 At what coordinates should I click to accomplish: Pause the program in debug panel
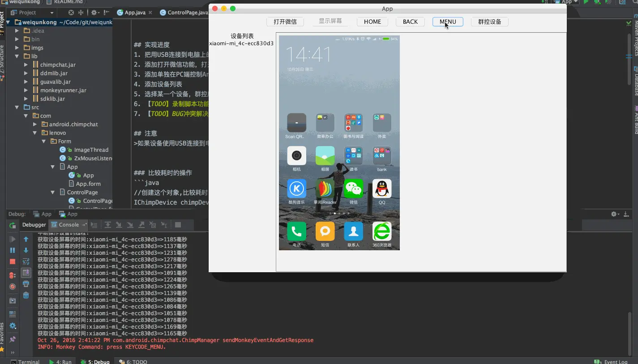pyautogui.click(x=13, y=250)
